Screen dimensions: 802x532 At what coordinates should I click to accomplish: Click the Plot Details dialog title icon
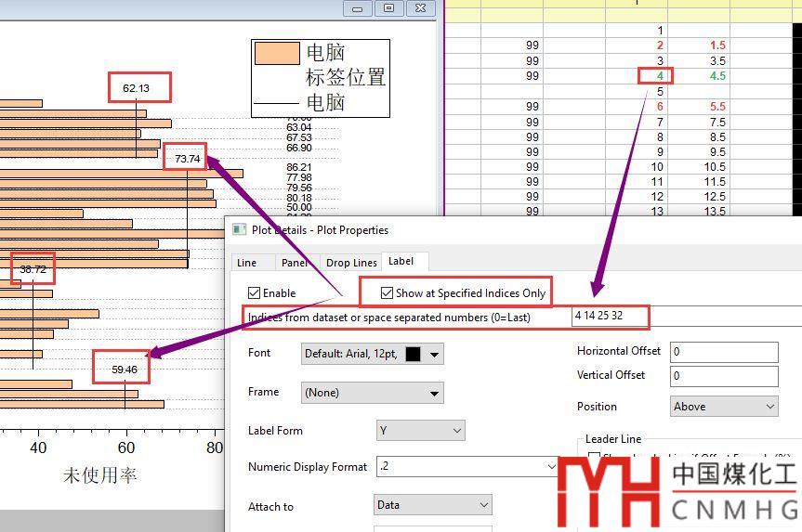(x=239, y=229)
